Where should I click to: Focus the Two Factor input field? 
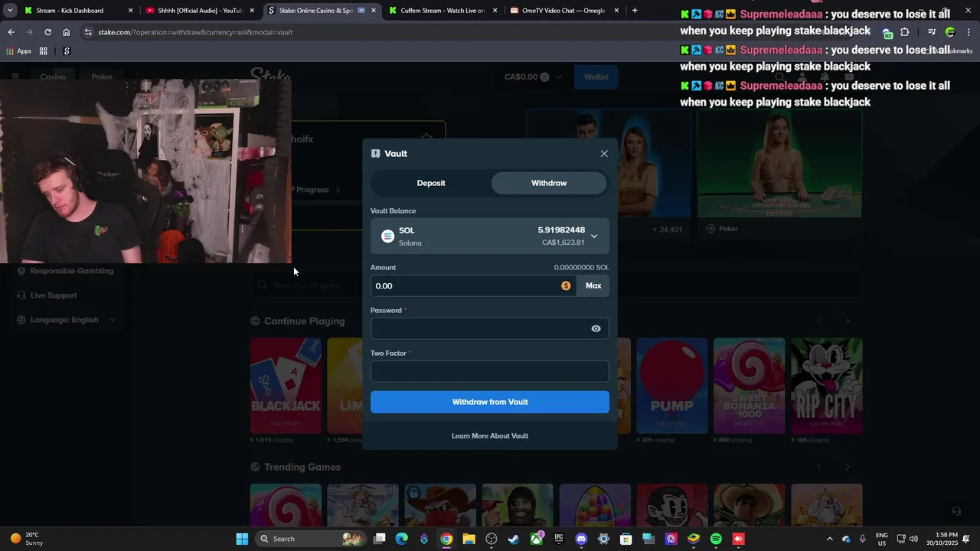[490, 371]
